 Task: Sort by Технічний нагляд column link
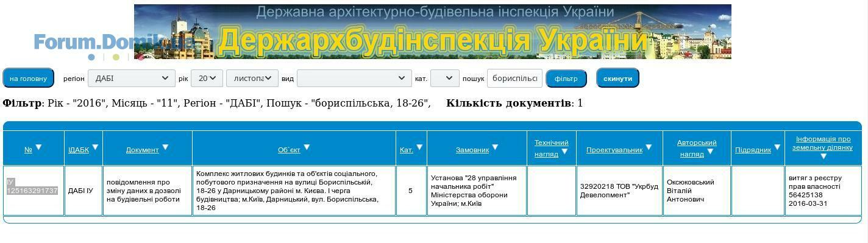tap(551, 148)
